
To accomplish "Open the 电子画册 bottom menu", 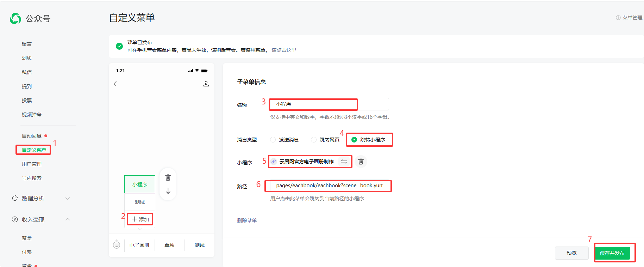I will [139, 245].
